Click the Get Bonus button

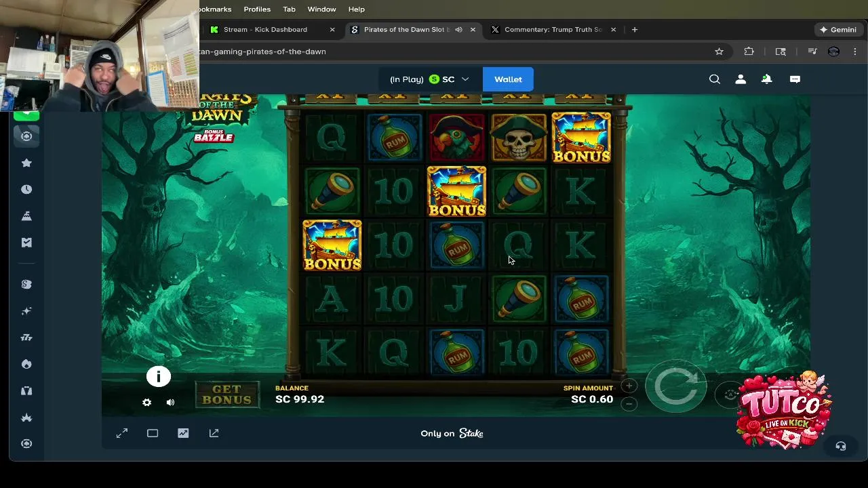(x=227, y=394)
